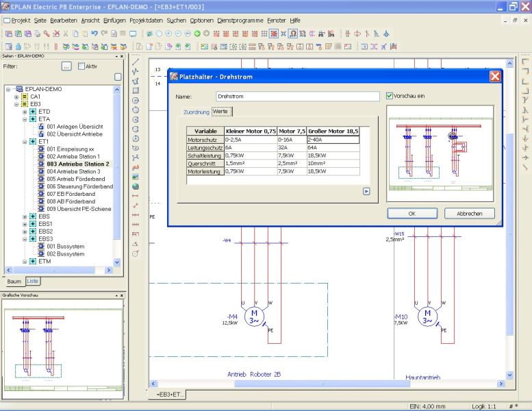Select page 004 Antriebe Station 3
Screen dimensions: 532x411
pos(73,172)
